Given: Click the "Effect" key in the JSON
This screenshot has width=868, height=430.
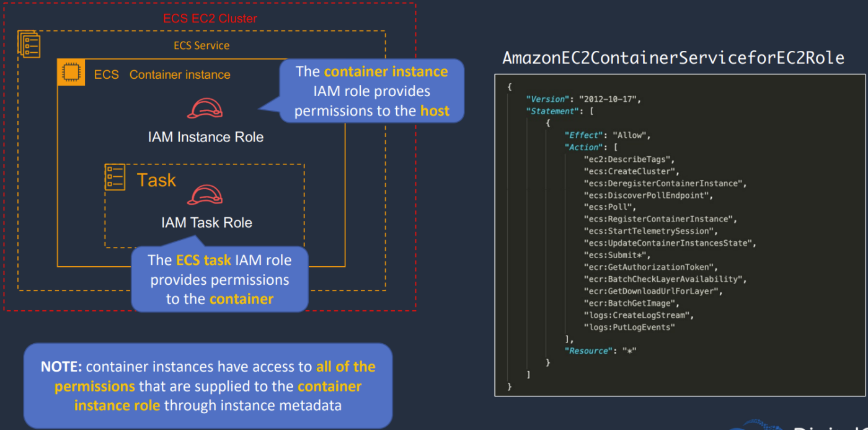Looking at the screenshot, I should (583, 135).
